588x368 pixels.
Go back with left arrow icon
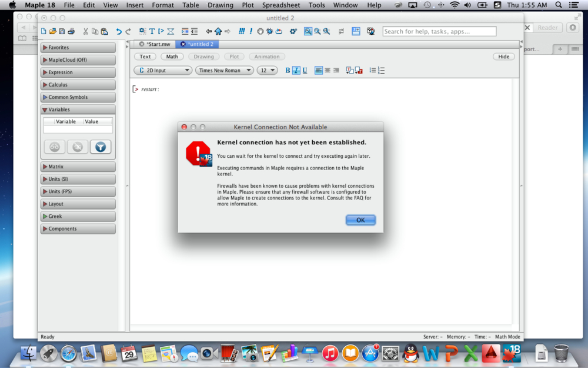pos(209,32)
